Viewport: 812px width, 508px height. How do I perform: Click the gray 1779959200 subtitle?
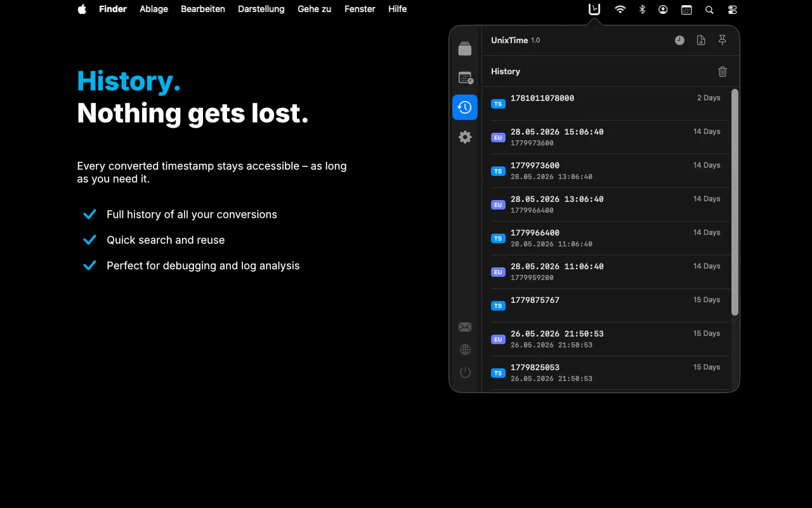click(532, 278)
